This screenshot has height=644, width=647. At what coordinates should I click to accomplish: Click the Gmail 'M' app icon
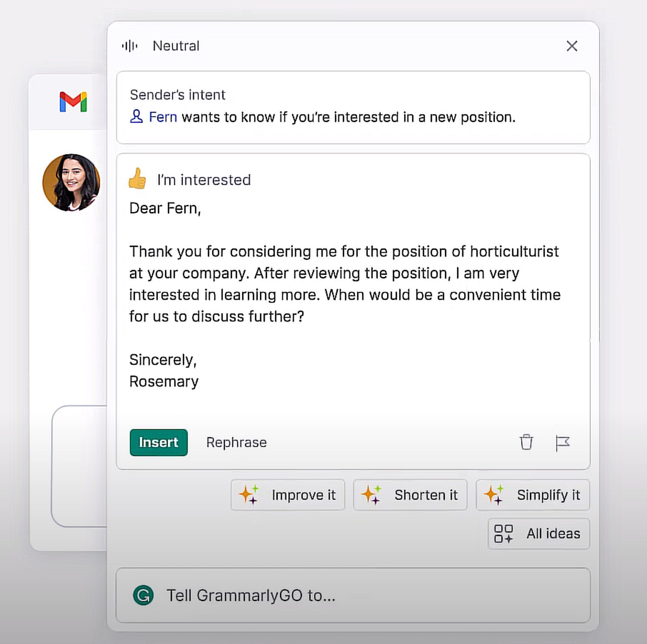(x=72, y=101)
